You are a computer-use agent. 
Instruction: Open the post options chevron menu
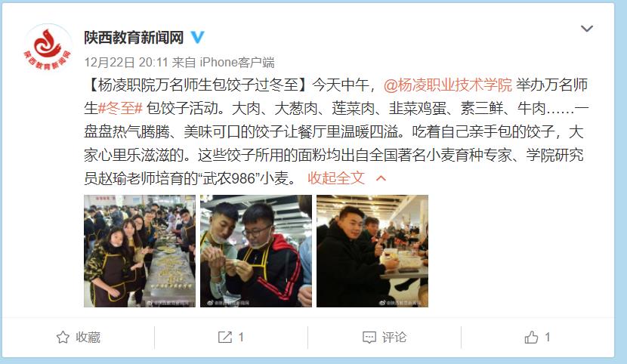tap(587, 29)
